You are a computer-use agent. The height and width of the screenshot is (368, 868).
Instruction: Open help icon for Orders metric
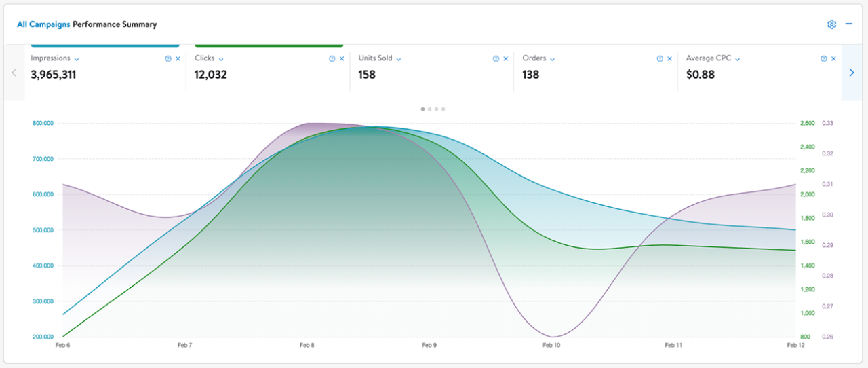pos(660,59)
